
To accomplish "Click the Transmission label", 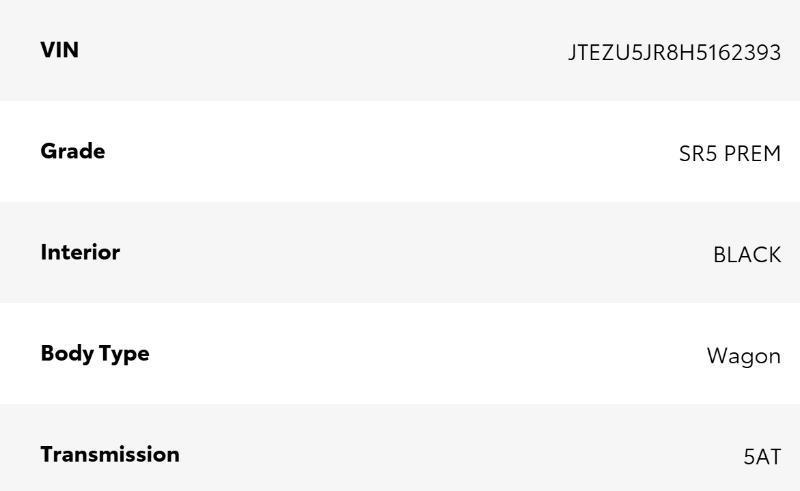I will [110, 454].
